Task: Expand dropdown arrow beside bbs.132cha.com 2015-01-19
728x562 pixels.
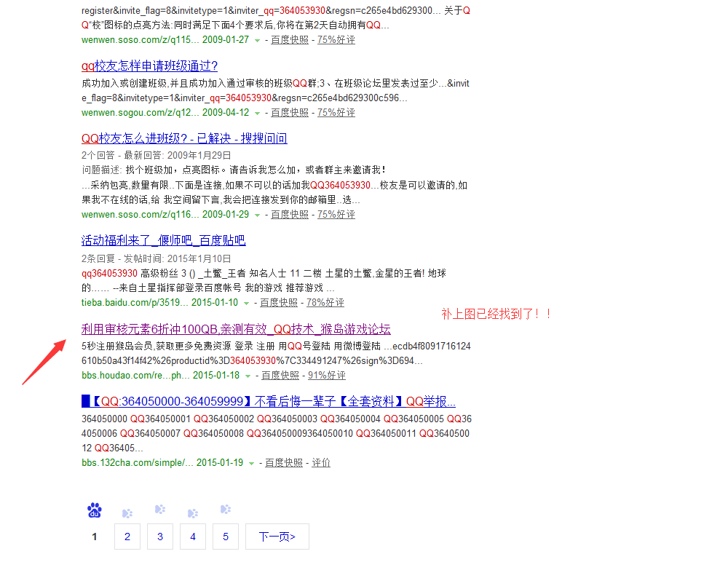Action: [252, 464]
